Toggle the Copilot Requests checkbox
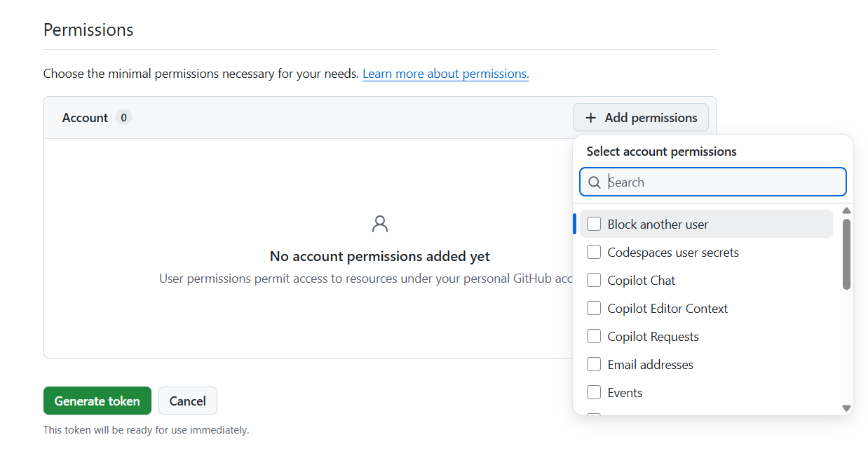This screenshot has height=449, width=868. click(x=594, y=337)
